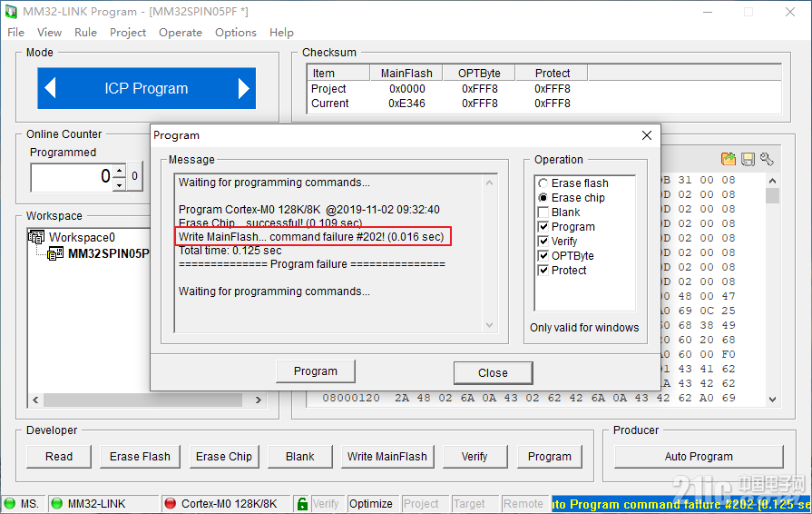Click the key/tool icon above hex view
Screen dimensions: 812x514
pos(767,159)
